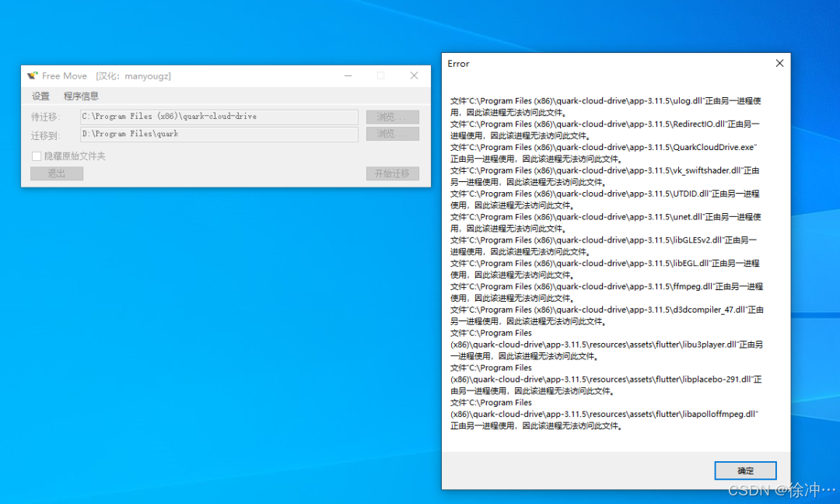
Task: Click the 待迁移 source path field
Action: click(219, 117)
